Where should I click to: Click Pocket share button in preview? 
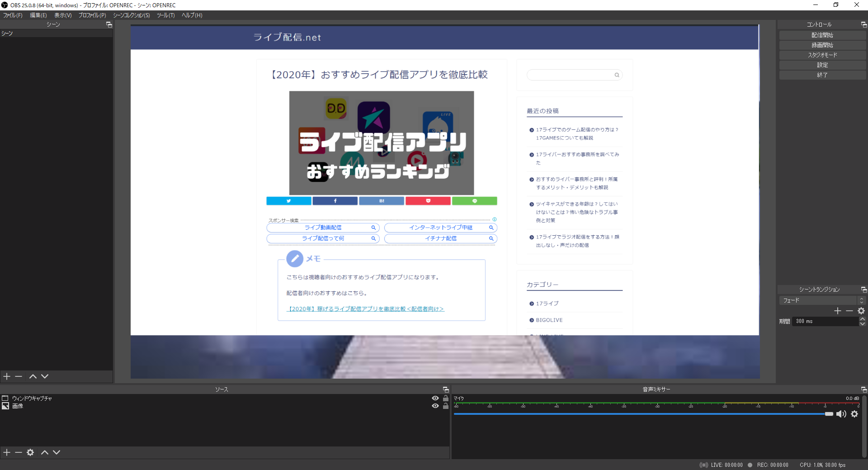[x=428, y=201]
